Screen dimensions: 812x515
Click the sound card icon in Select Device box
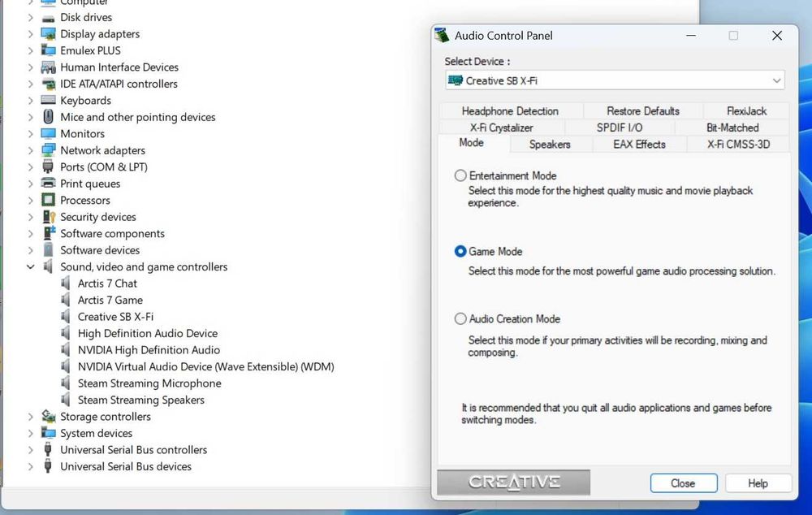tap(456, 81)
